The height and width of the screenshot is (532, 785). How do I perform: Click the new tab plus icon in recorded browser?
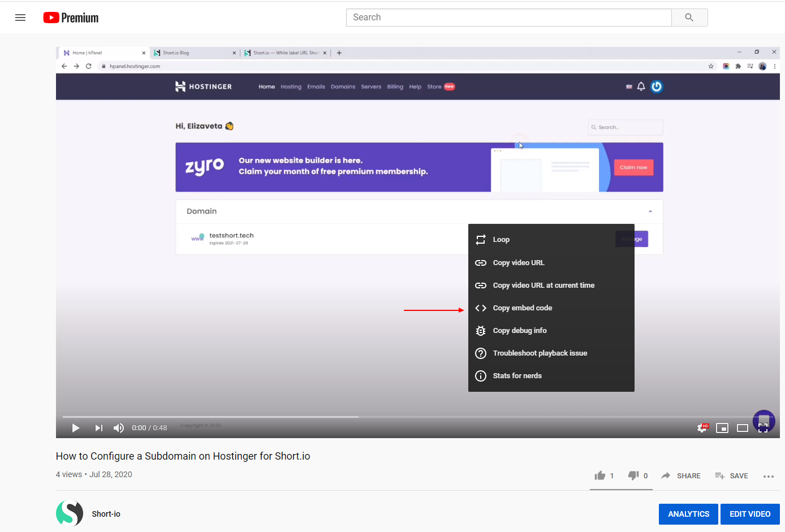click(x=339, y=53)
